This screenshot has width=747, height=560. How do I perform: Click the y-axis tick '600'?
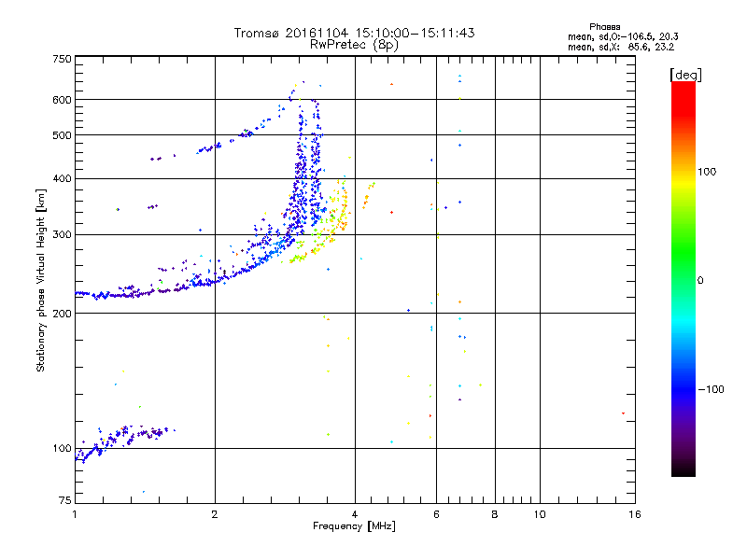62,100
